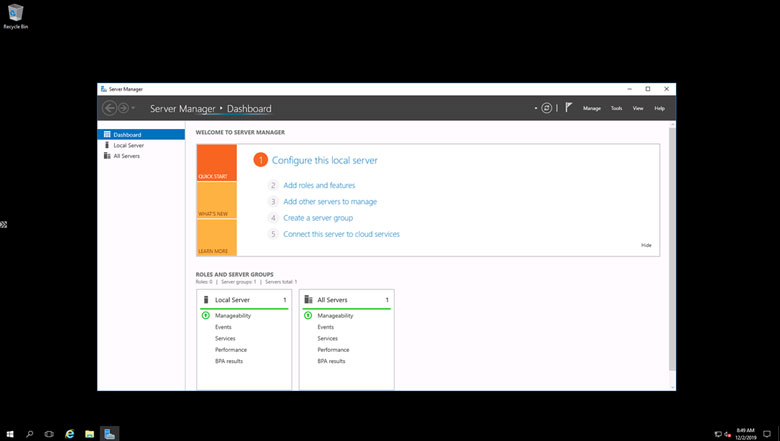Open the Manage menu
This screenshot has height=441, width=780.
(591, 108)
